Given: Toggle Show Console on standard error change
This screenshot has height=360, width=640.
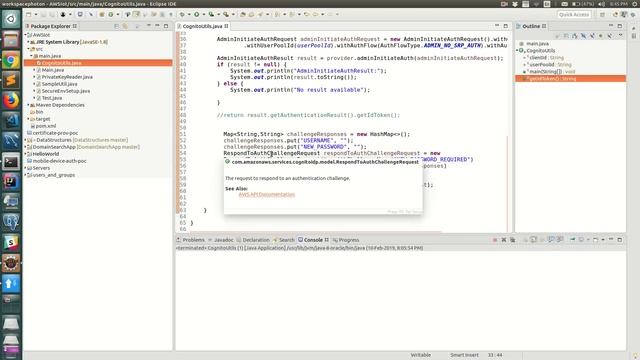Looking at the screenshot, I should [560, 240].
